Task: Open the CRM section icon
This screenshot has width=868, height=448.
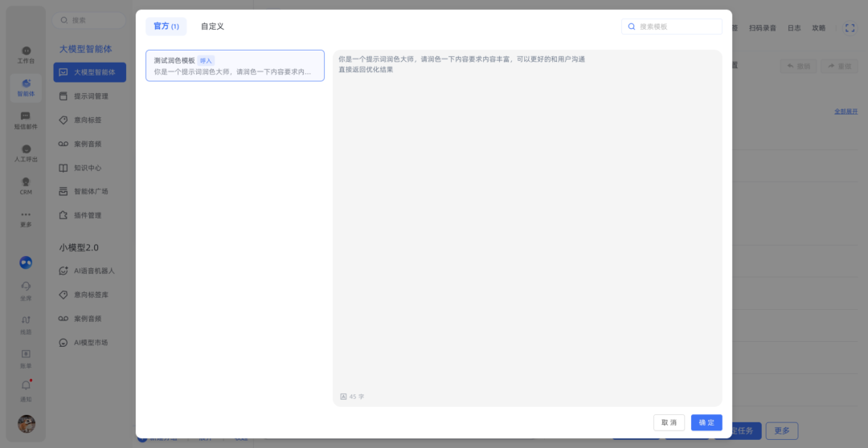Action: coord(26,185)
